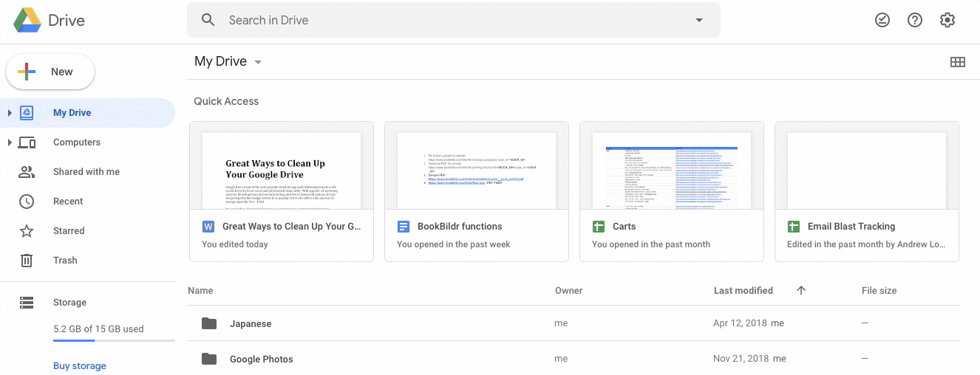This screenshot has height=375, width=980.
Task: Click the storage usage progress bar
Action: [x=114, y=341]
